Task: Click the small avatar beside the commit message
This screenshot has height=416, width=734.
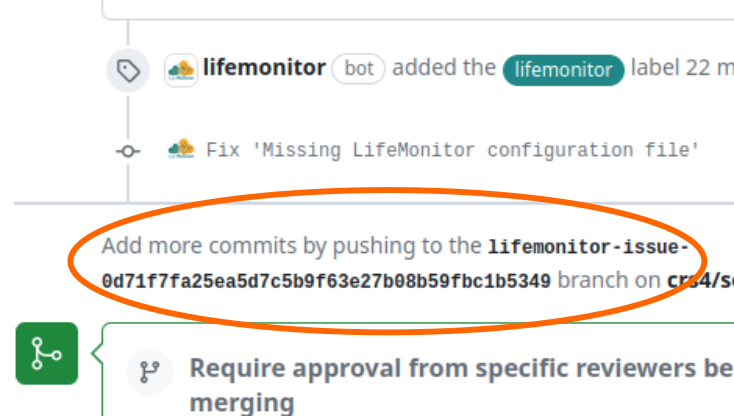Action: click(181, 149)
